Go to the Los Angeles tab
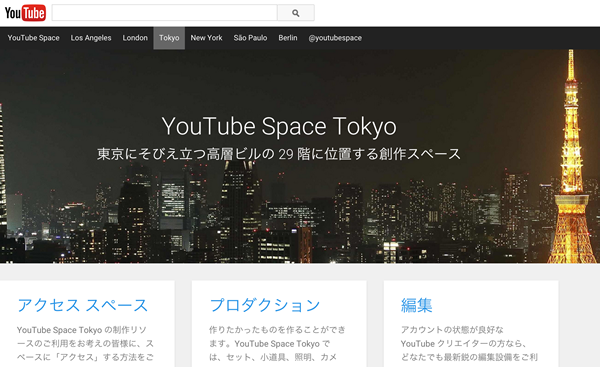Viewport: 600px width, 367px height. (x=91, y=38)
